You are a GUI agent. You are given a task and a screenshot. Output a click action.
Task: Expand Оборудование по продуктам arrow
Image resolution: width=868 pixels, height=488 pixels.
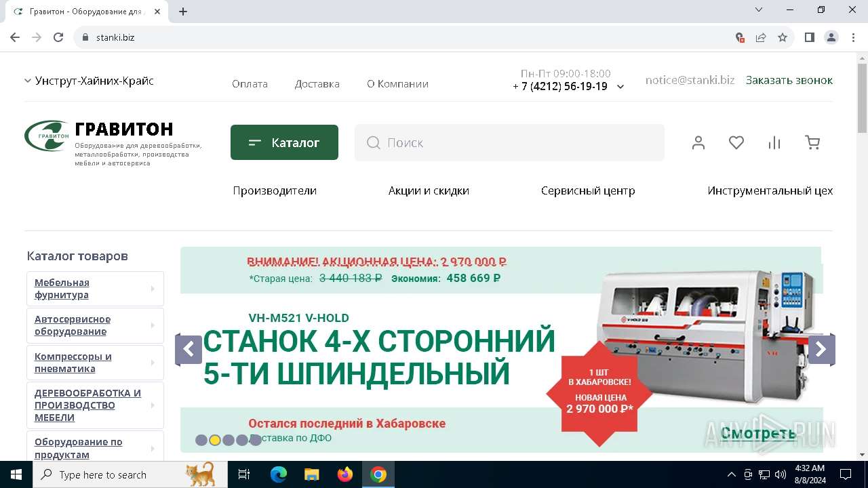coord(153,448)
